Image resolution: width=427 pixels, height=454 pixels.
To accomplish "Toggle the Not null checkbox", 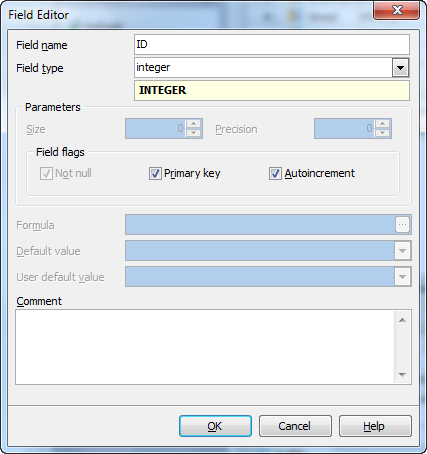I will [x=46, y=173].
